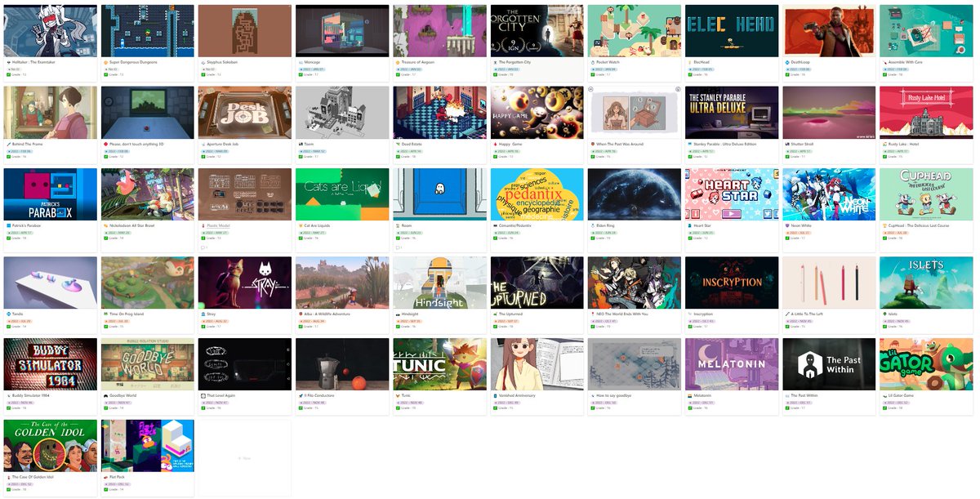Open the Goodbye World cover thumbnail
This screenshot has height=499, width=980.
click(x=146, y=364)
